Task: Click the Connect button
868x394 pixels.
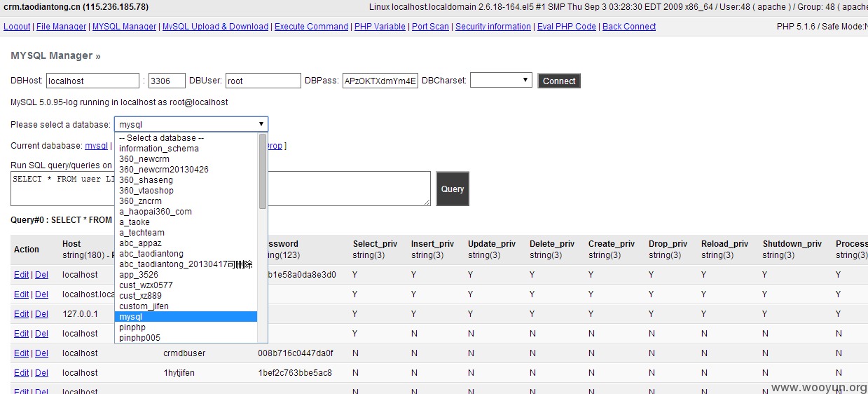Action: point(559,81)
